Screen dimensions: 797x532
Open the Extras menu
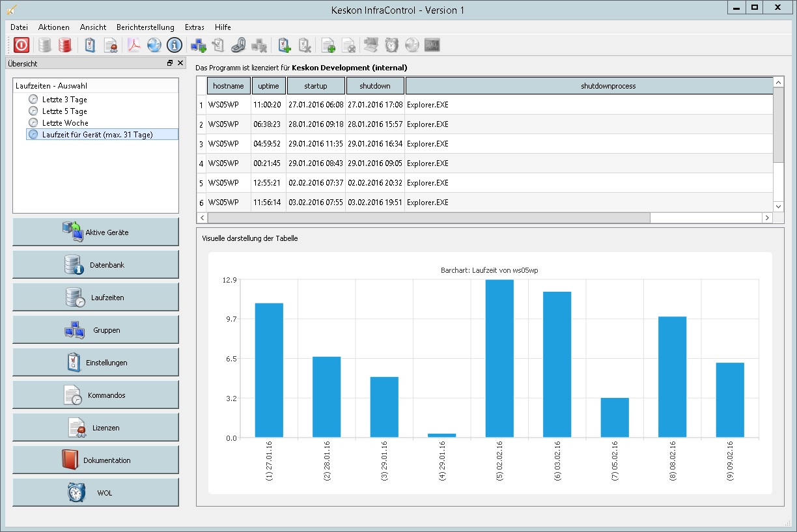click(x=194, y=27)
